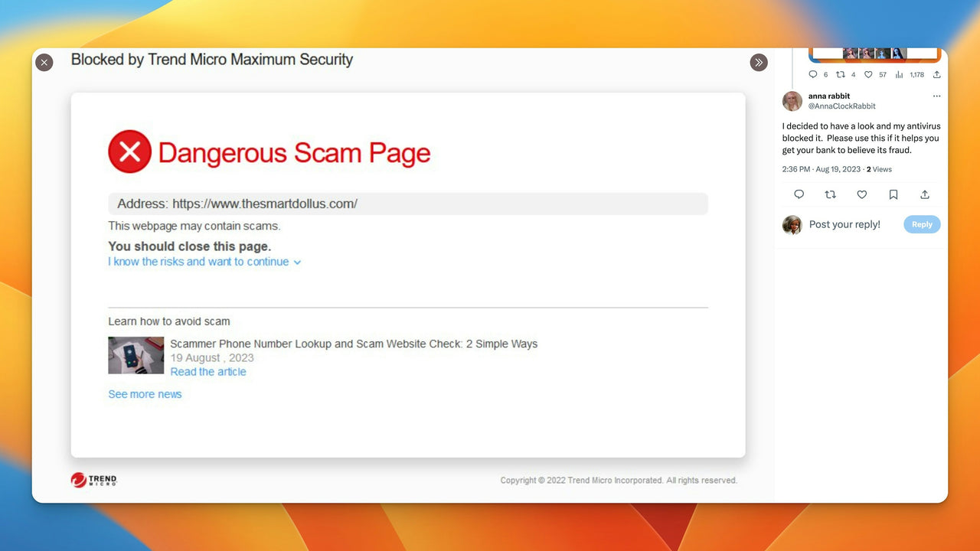Like the parent tweet with 57 likes

pyautogui.click(x=874, y=75)
